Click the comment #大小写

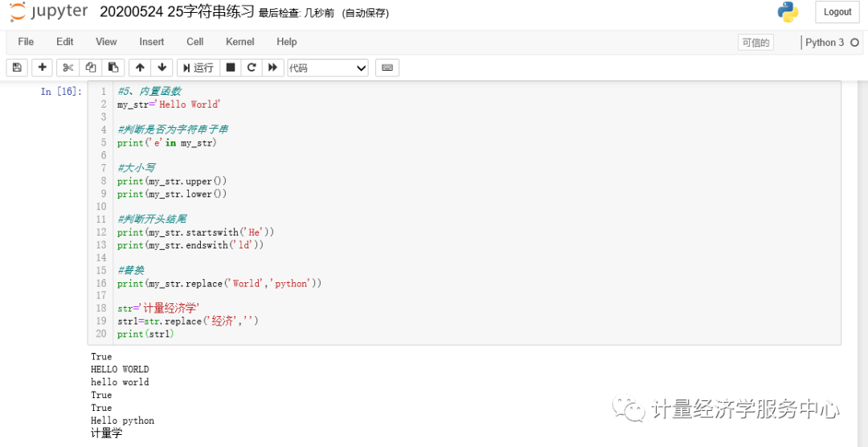coord(136,168)
